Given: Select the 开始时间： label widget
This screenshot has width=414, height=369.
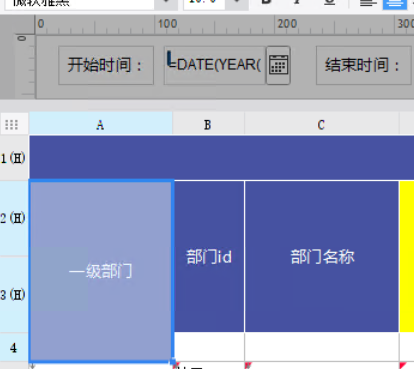Looking at the screenshot, I should point(106,65).
